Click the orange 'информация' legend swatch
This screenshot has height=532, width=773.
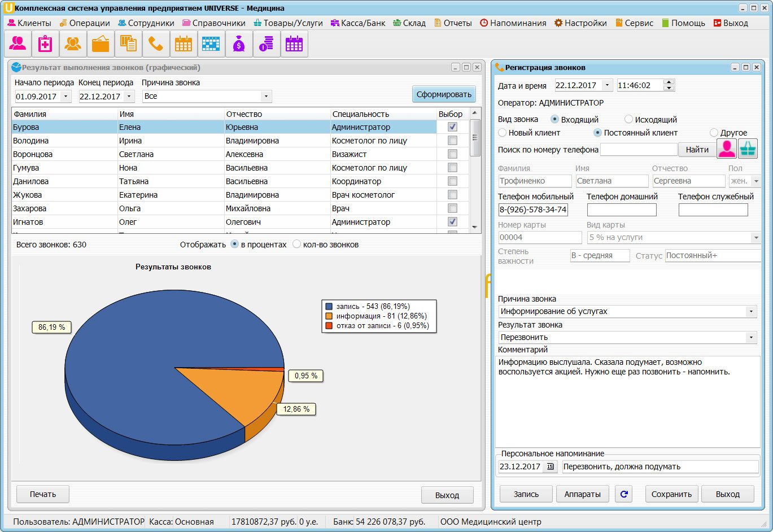329,316
